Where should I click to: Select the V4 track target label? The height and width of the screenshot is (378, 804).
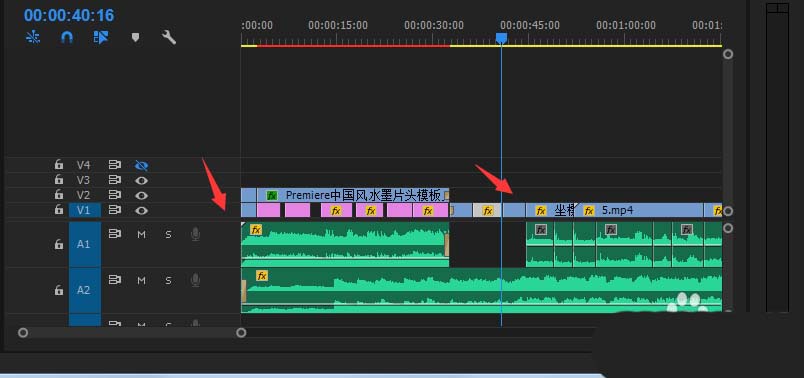84,165
